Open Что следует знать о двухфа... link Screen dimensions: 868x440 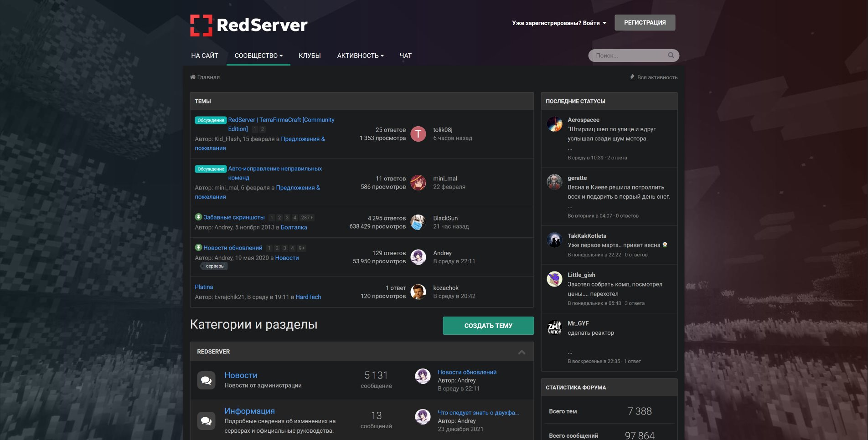(x=478, y=413)
